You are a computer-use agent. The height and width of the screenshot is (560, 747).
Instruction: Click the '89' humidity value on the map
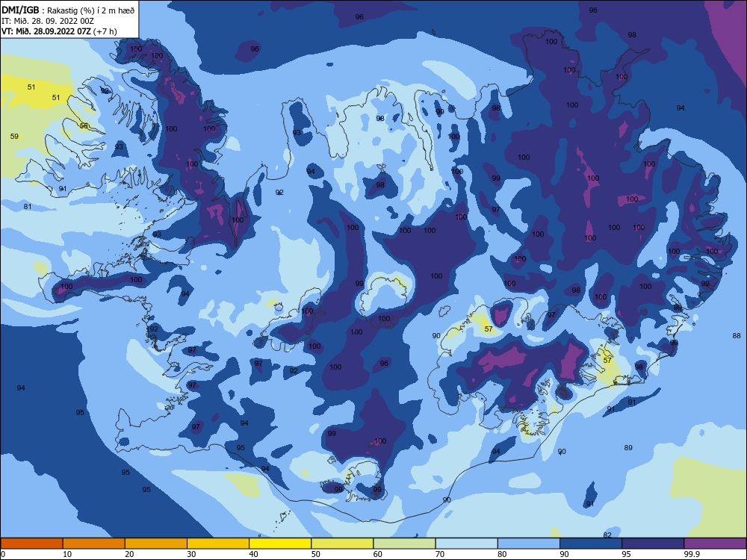coord(628,447)
